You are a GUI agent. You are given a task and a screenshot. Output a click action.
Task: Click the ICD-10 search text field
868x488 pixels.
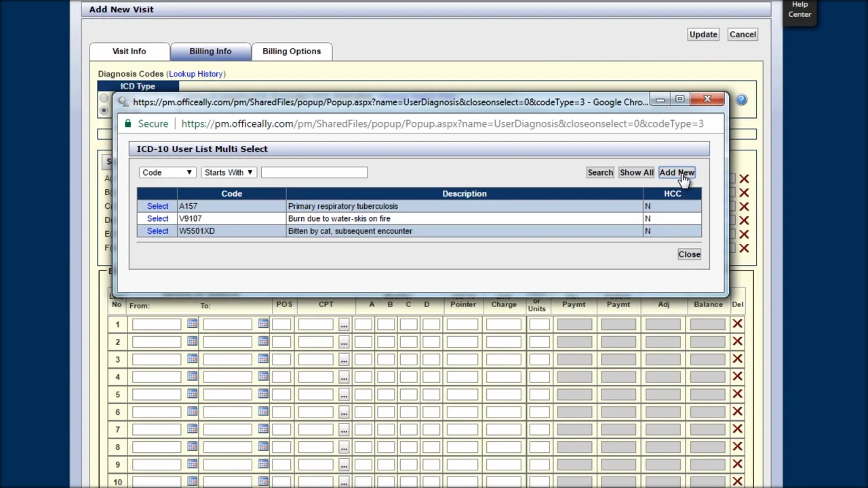click(x=314, y=173)
